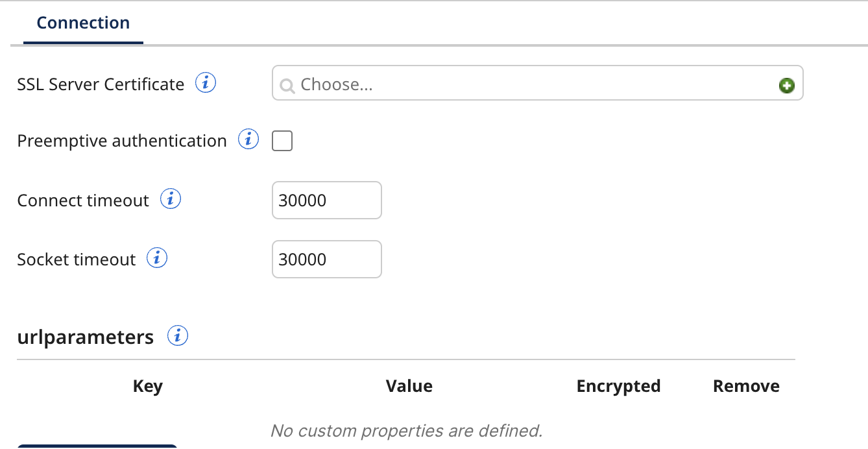Click the green add certificate plus icon
The image size is (868, 449).
tap(786, 85)
